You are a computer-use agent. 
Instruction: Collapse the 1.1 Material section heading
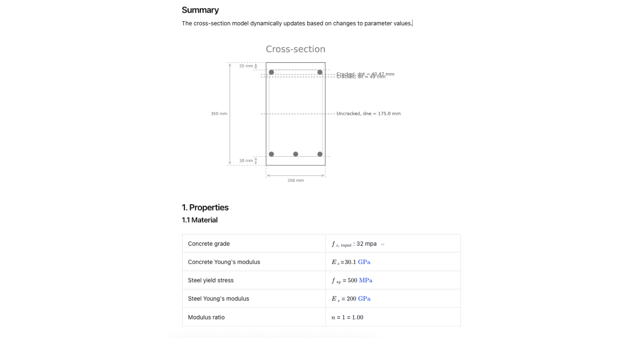pos(200,220)
